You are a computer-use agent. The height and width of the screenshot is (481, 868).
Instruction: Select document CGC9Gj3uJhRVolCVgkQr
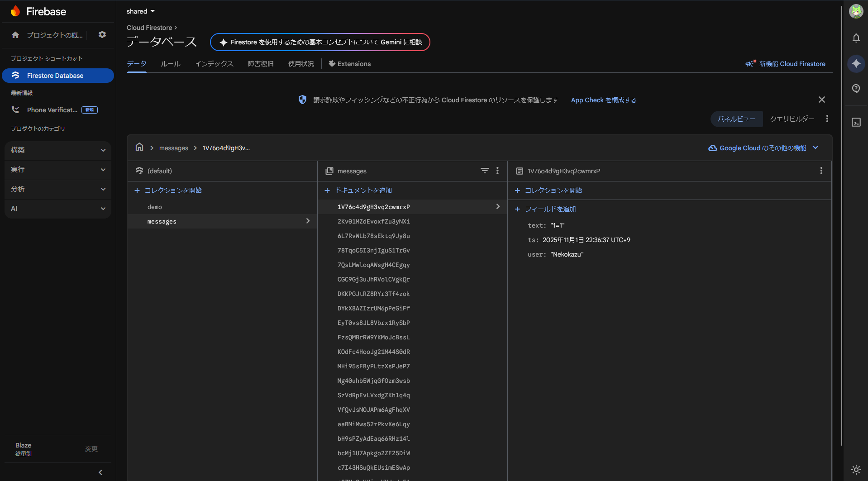(412, 279)
